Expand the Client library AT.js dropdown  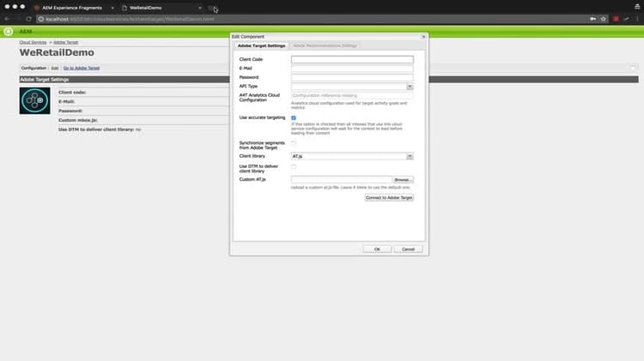pyautogui.click(x=410, y=156)
